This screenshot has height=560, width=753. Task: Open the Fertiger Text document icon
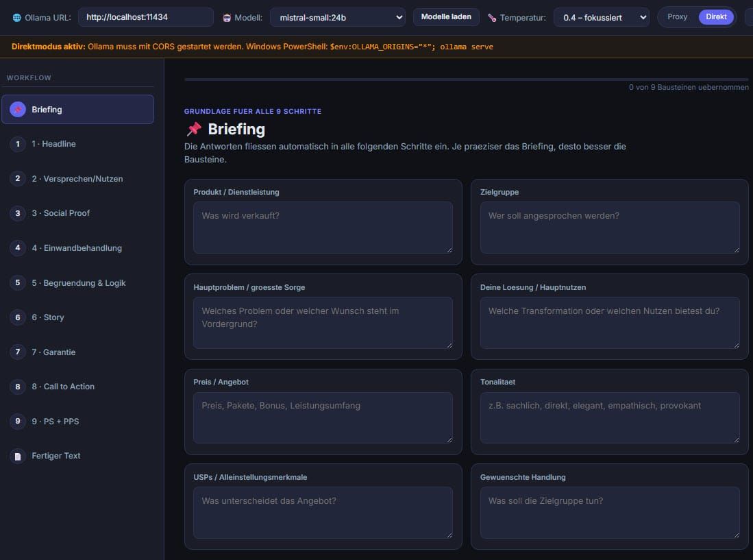pyautogui.click(x=18, y=456)
